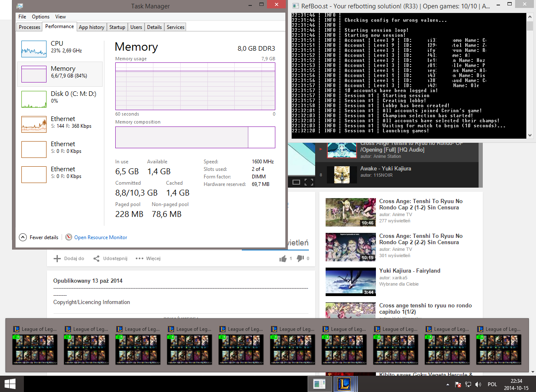Click console window scrollbar down arrow
Image resolution: width=536 pixels, height=392 pixels.
tap(530, 135)
